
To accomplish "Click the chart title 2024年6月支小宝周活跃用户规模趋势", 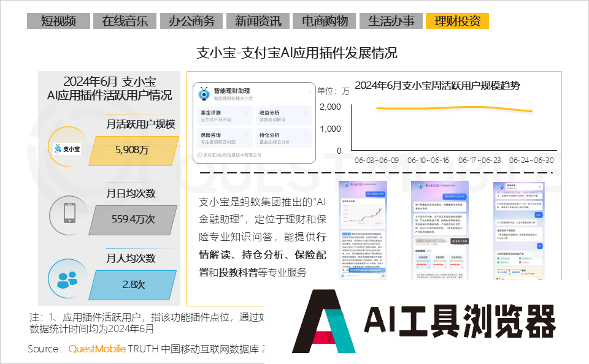I will 437,86.
